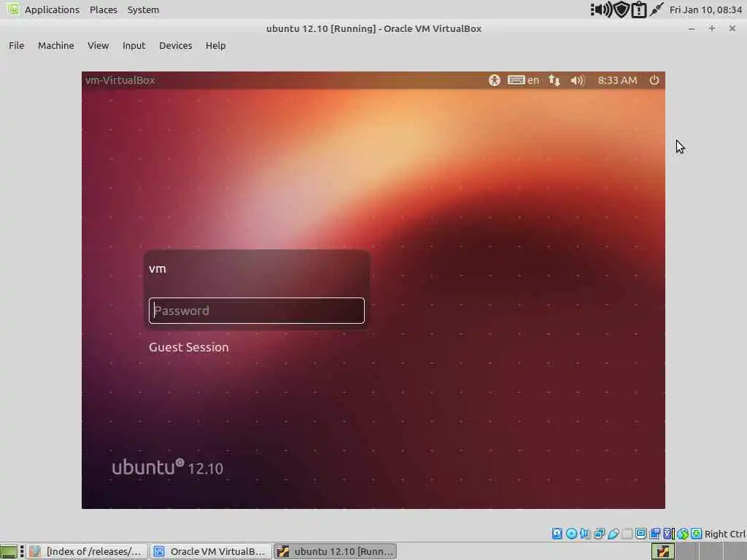The width and height of the screenshot is (747, 560).
Task: Click the clipboard warning tray icon
Action: 639,9
